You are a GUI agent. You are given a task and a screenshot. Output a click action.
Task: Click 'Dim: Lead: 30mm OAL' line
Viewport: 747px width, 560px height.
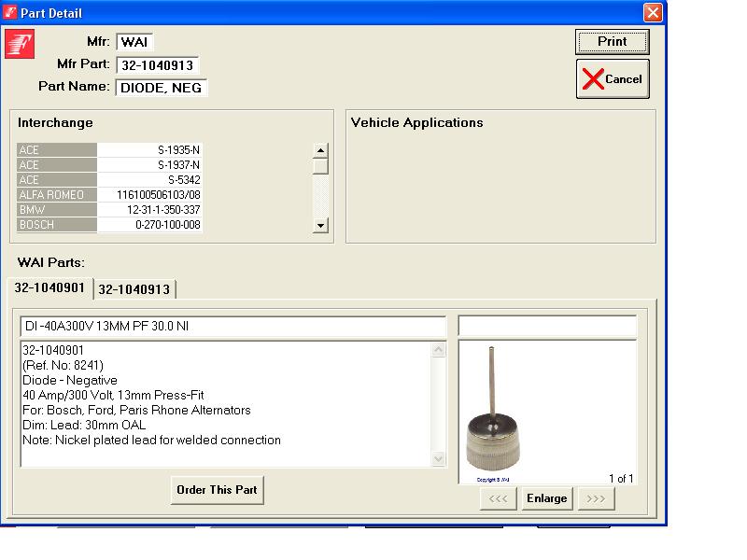[x=84, y=426]
